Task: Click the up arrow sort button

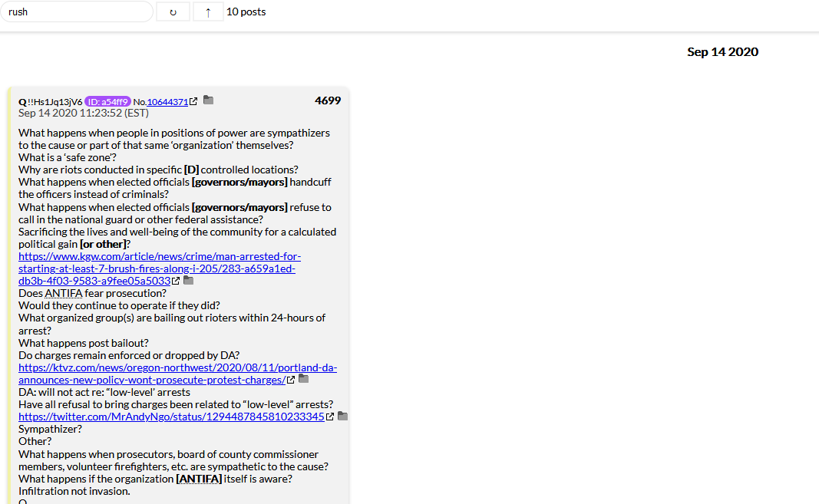Action: click(208, 12)
